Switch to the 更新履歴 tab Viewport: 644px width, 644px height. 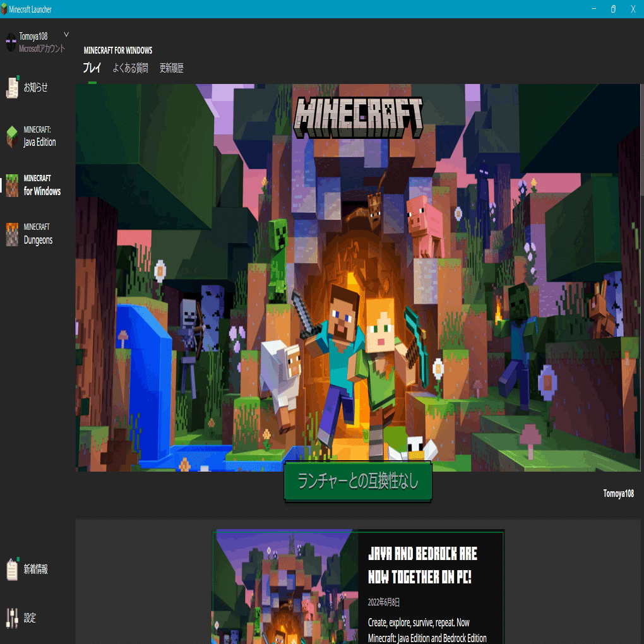click(171, 68)
